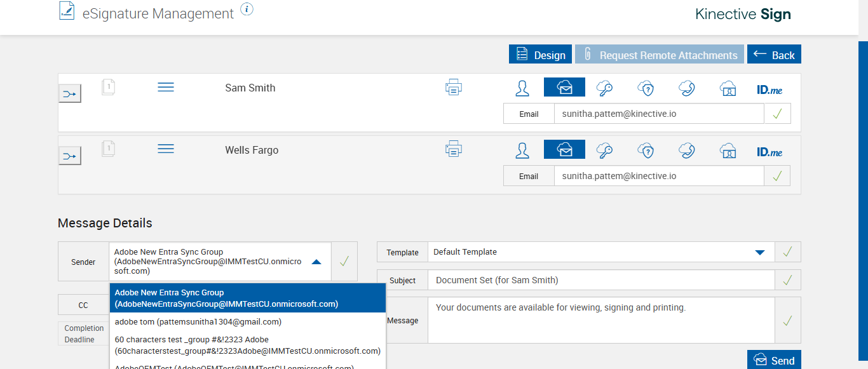
Task: Select knowledge-based shield icon for Sam Smith
Action: (x=646, y=88)
